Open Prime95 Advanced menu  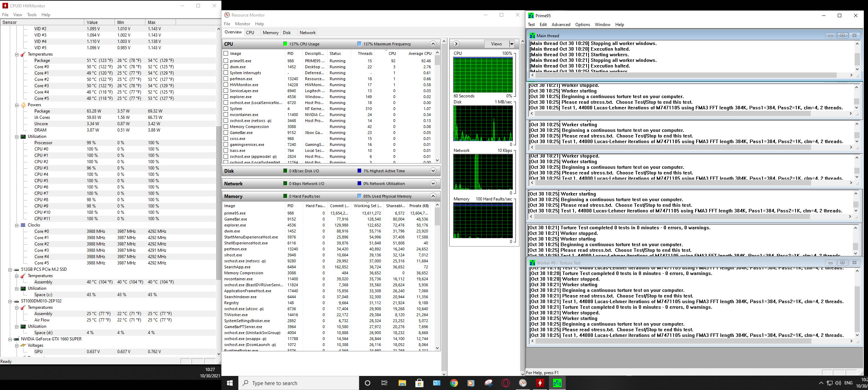tap(561, 25)
